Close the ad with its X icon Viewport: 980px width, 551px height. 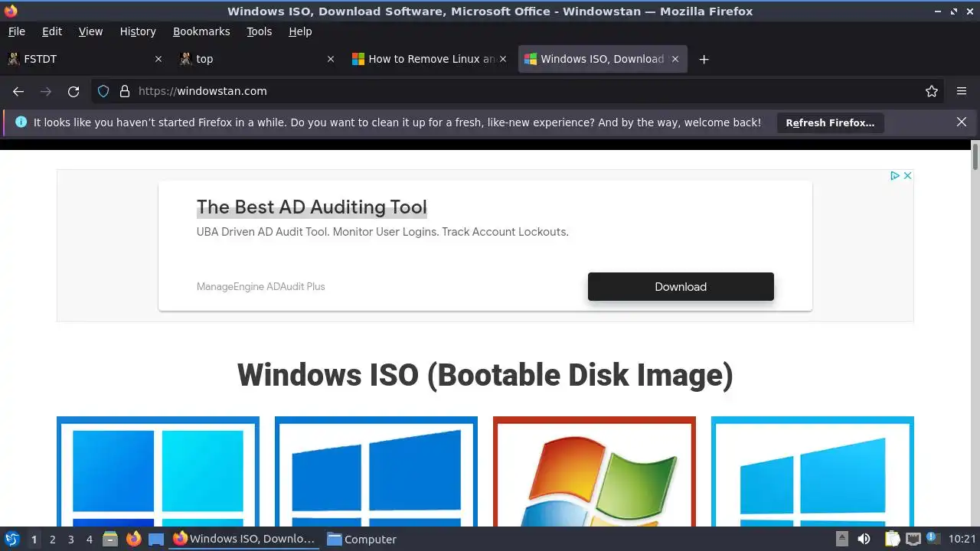907,176
